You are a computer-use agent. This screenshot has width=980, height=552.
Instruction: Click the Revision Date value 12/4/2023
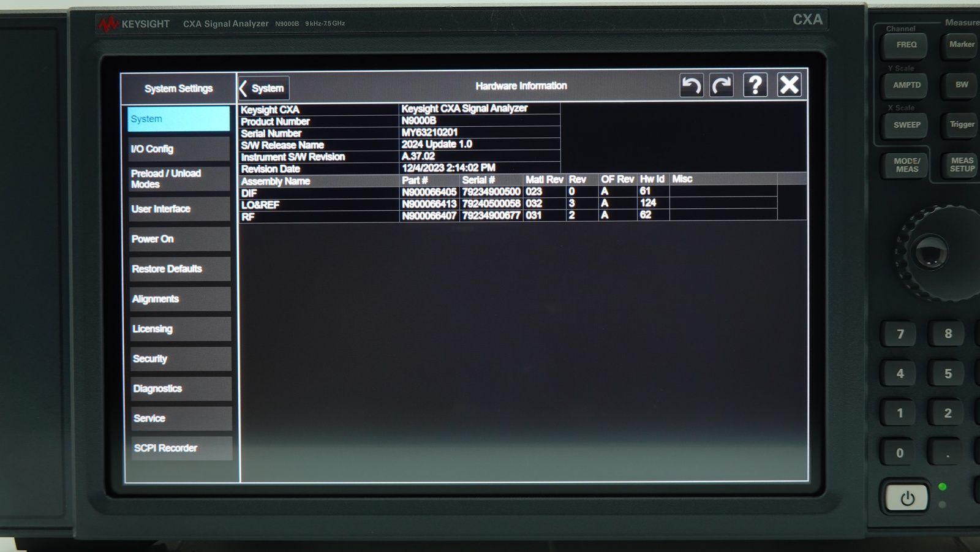point(448,168)
